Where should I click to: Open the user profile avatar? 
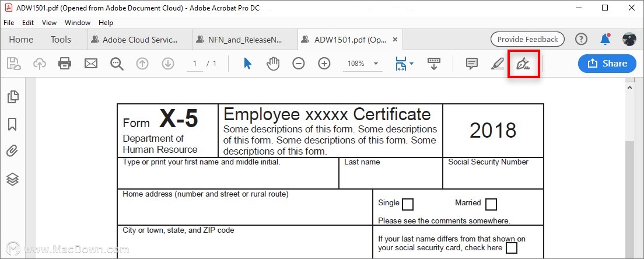point(629,40)
